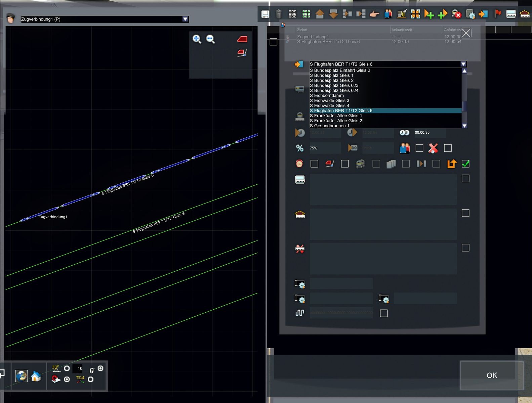
Task: Collapse the destination dropdown showing Flughafen BER
Action: click(463, 64)
